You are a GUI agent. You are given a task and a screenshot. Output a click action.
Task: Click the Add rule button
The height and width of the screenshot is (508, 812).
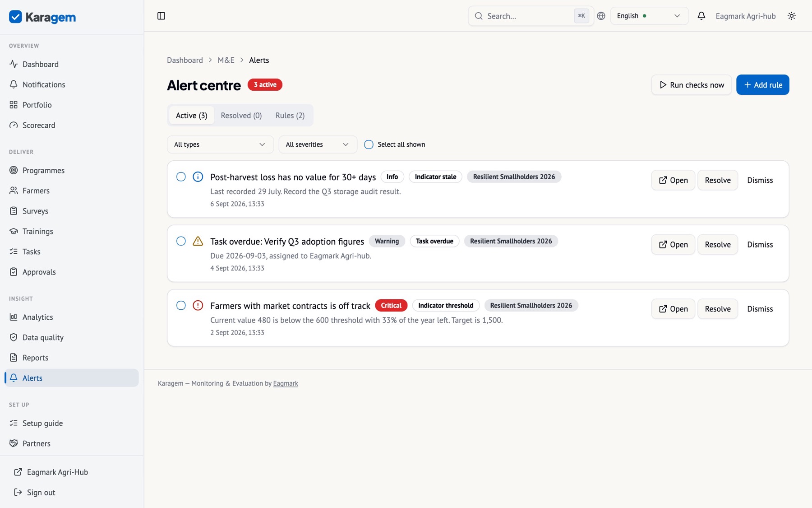pos(762,85)
